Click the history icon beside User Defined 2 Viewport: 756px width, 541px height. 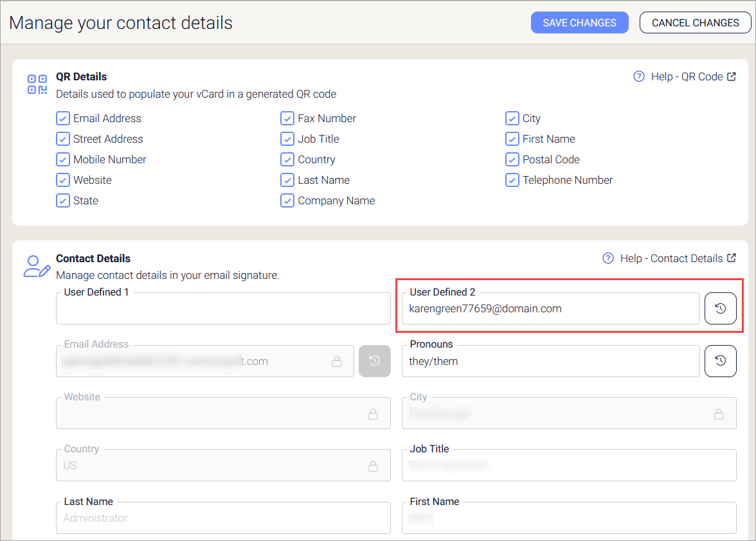point(721,309)
